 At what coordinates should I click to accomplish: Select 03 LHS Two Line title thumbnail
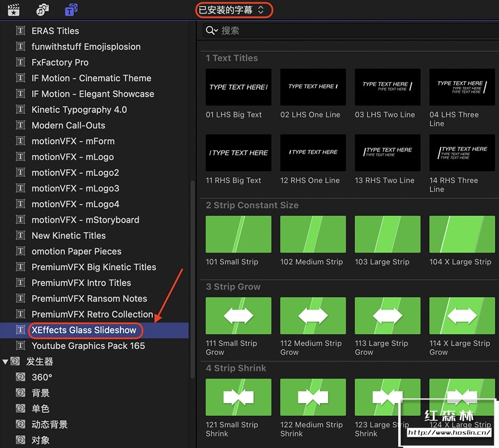[x=387, y=87]
